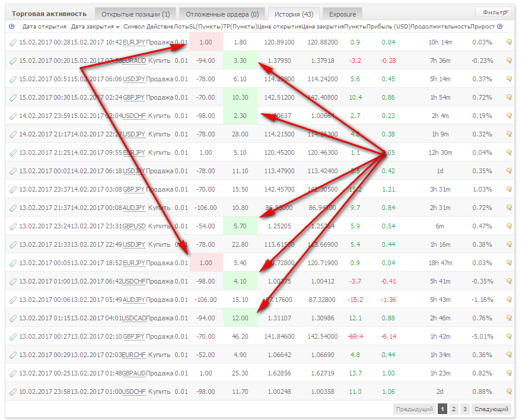Open the comment bubble of the 0.37% growth row
The image size is (522, 420).
point(509,78)
